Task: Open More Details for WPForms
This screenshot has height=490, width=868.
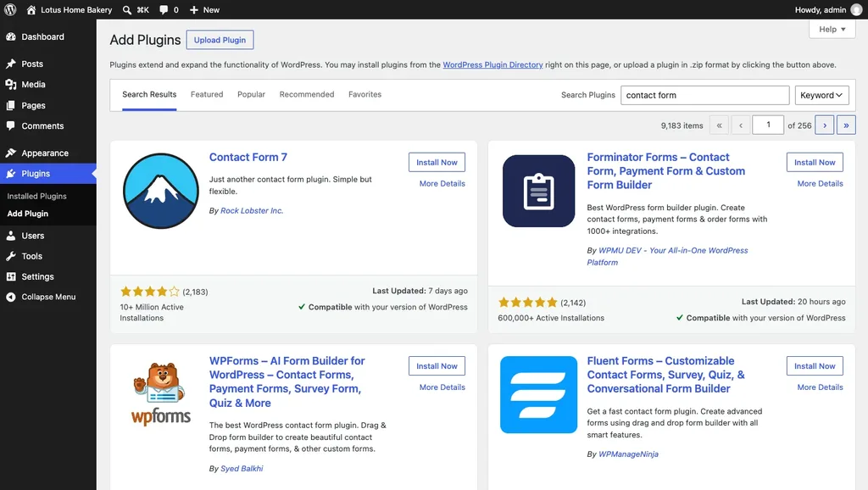Action: [442, 387]
